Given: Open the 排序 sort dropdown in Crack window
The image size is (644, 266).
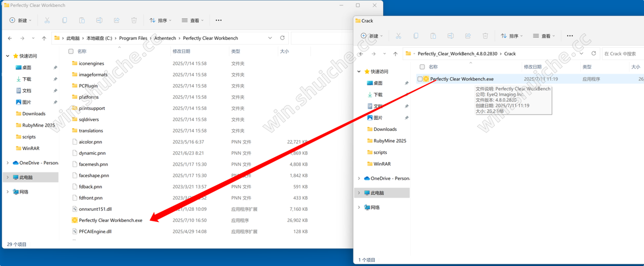Looking at the screenshot, I should (x=511, y=36).
